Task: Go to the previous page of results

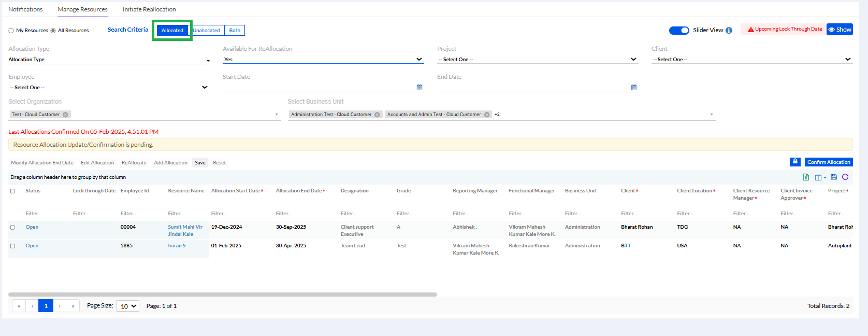Action: (x=32, y=306)
